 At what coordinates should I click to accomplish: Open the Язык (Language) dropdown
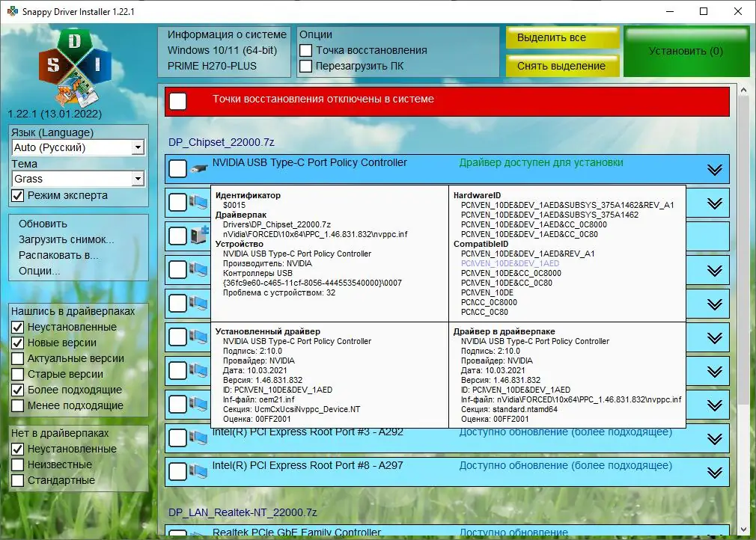[137, 147]
